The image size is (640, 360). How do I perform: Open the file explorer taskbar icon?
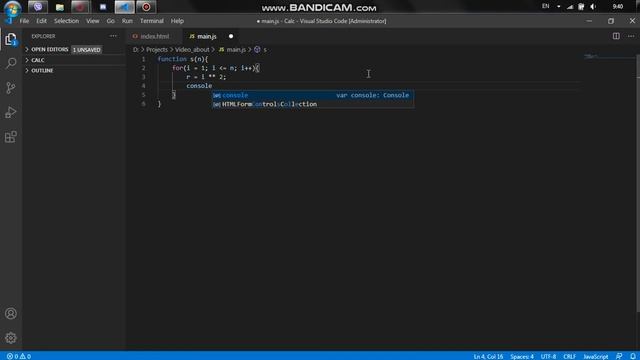pyautogui.click(x=60, y=7)
